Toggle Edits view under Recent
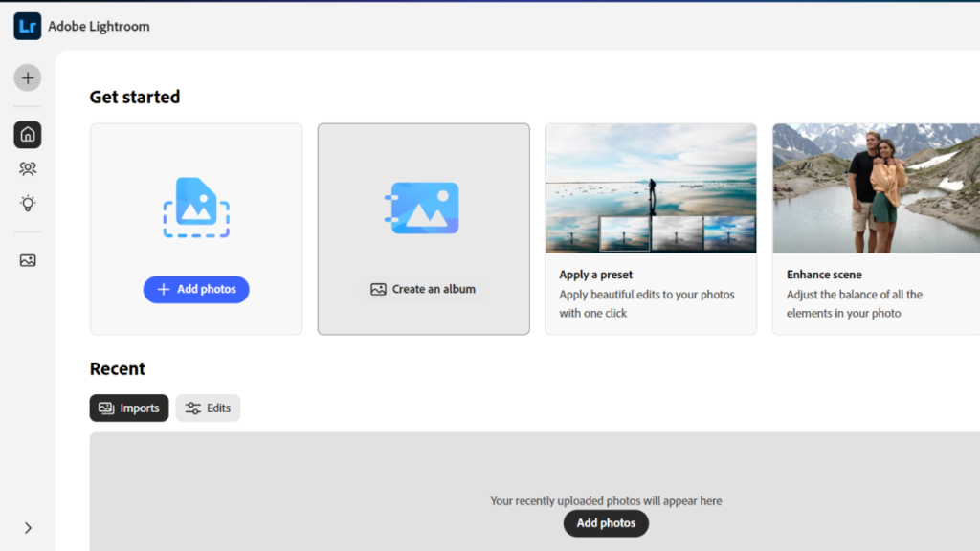The width and height of the screenshot is (980, 551). 208,408
